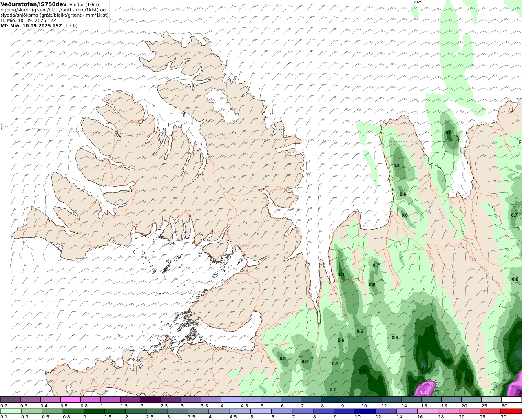Screen dimensions: 522x420
Task: Click the '3.5' label under the snow legend
Action: (204, 406)
